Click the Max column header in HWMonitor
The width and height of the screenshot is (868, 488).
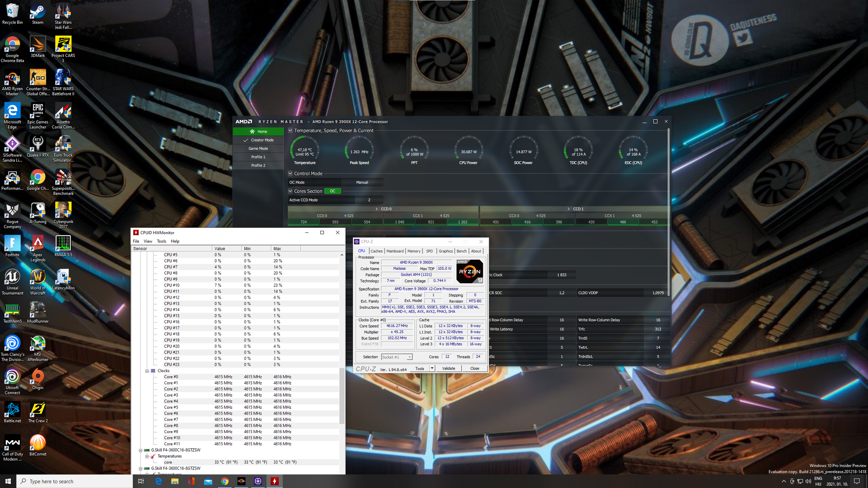click(285, 248)
